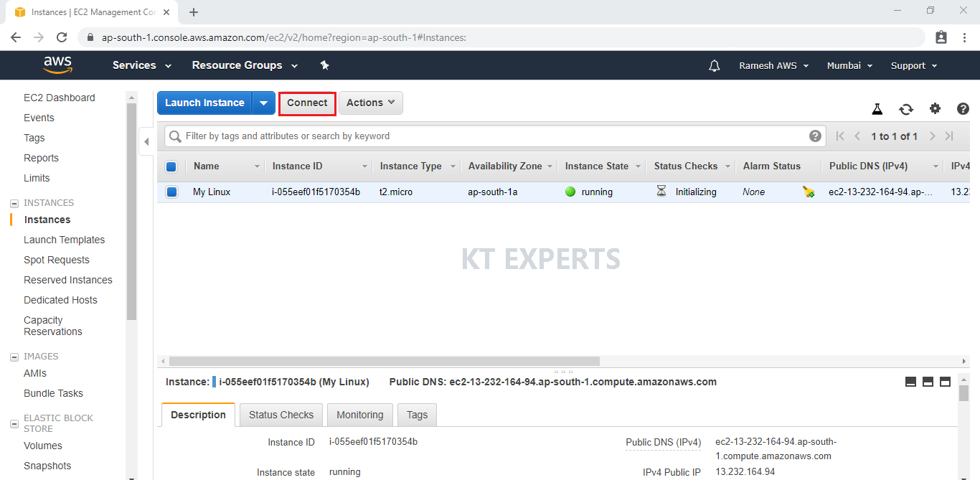Image resolution: width=980 pixels, height=480 pixels.
Task: Collapse the ELASTIC BLOCK STORE section
Action: point(14,424)
